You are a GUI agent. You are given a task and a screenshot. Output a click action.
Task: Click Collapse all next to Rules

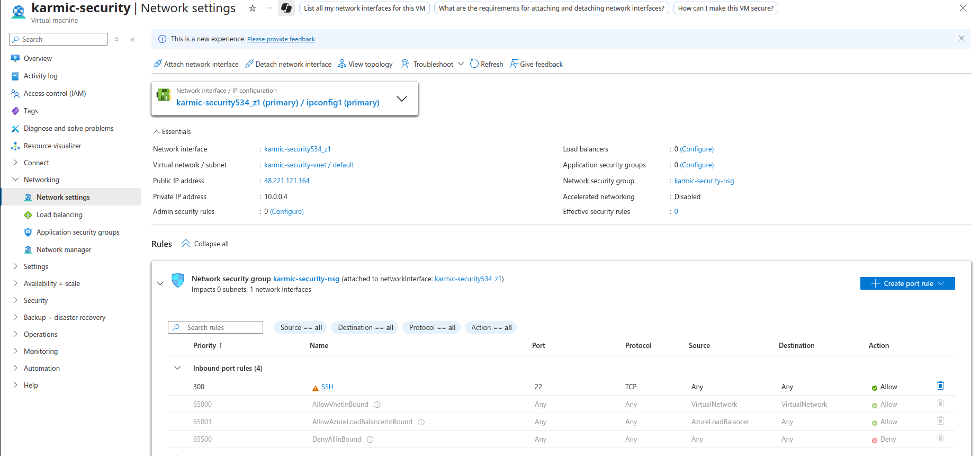tap(205, 244)
